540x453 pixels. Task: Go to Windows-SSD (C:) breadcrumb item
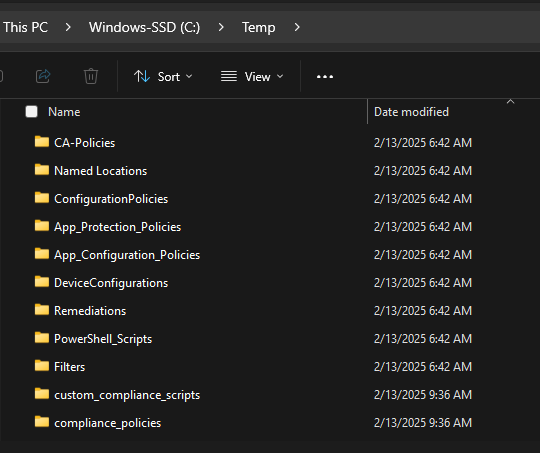pyautogui.click(x=144, y=27)
